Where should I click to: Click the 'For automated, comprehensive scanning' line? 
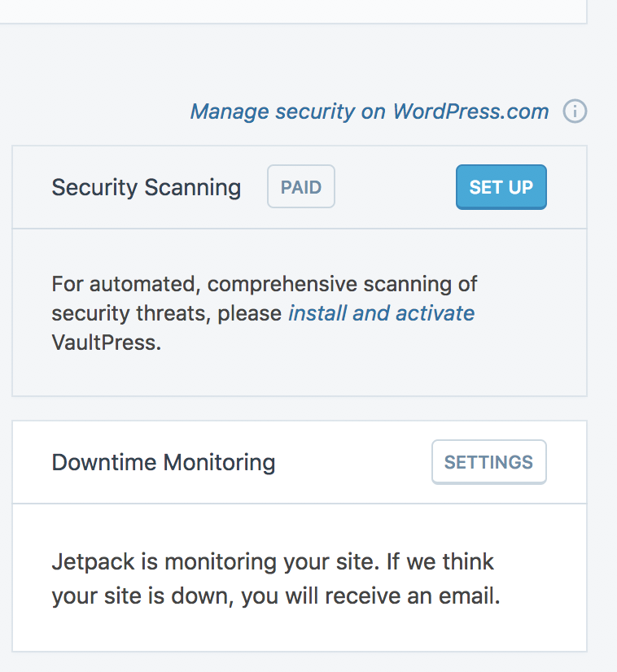(264, 284)
